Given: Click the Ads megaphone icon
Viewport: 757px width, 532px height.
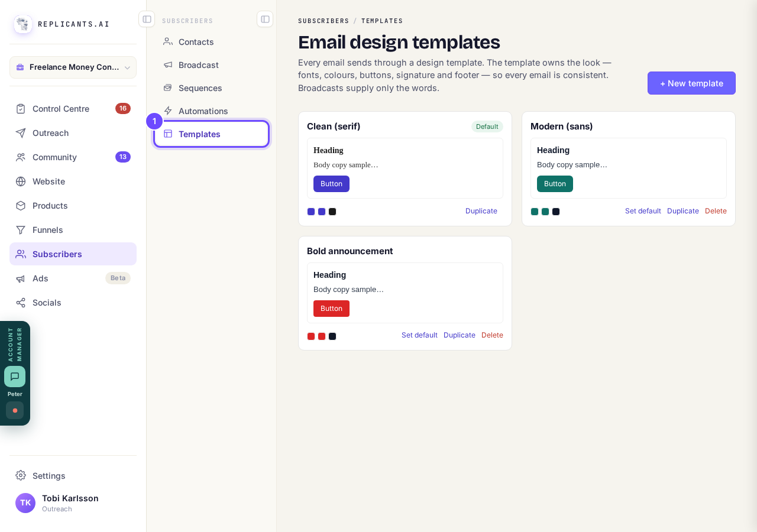Looking at the screenshot, I should pos(21,278).
